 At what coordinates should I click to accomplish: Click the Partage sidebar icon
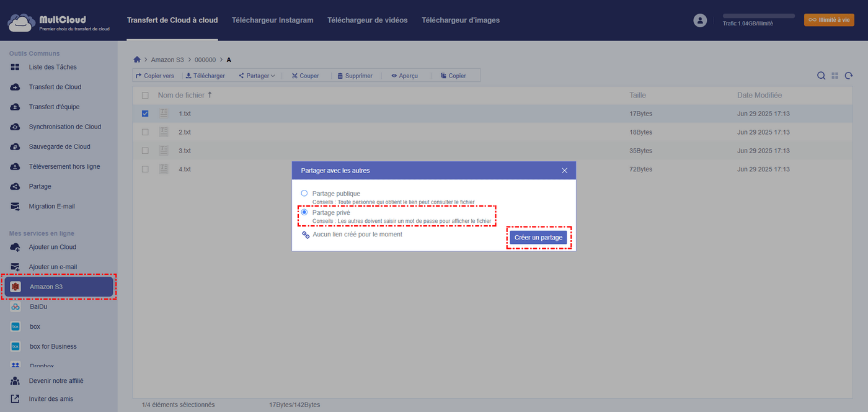pos(15,186)
